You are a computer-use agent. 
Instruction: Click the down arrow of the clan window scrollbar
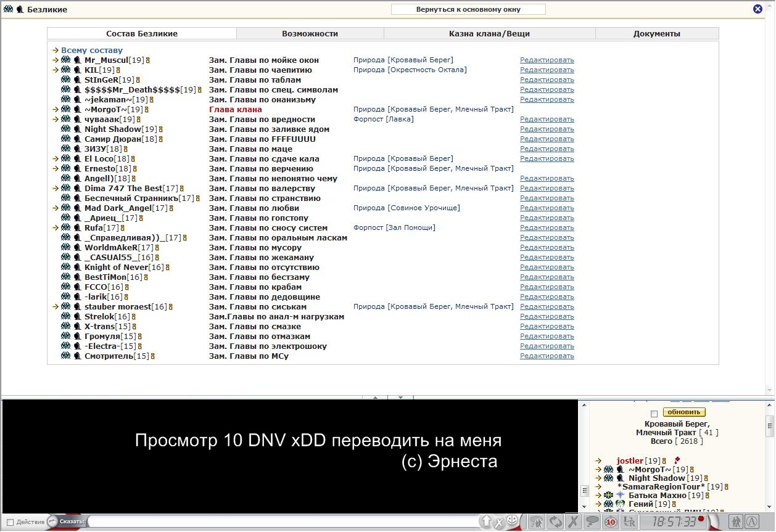769,391
